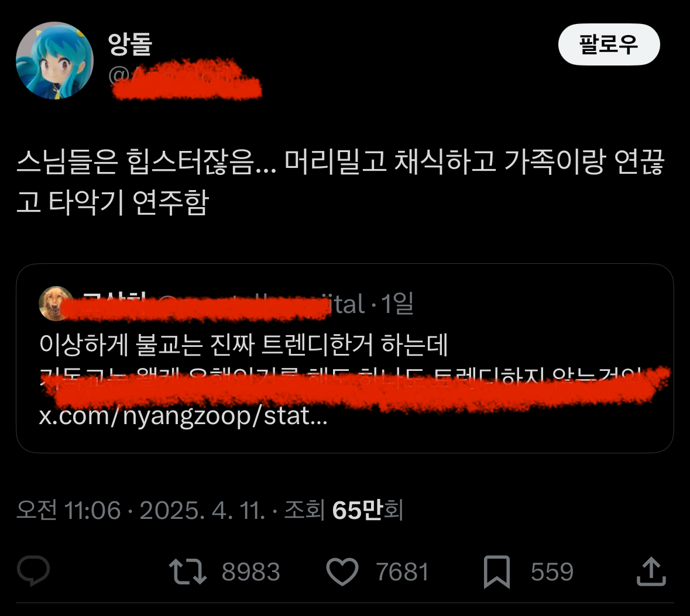Open the 2025. 4. 11. date
Screen dimensions: 690x616
[202, 510]
